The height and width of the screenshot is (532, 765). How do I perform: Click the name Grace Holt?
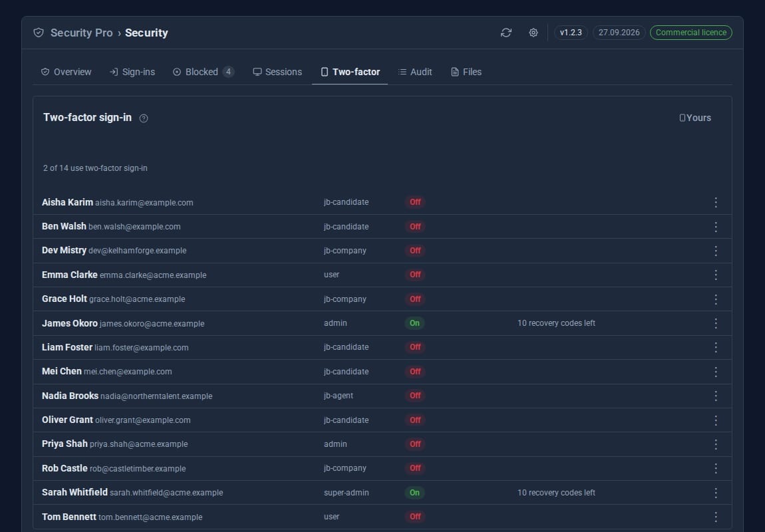(65, 299)
